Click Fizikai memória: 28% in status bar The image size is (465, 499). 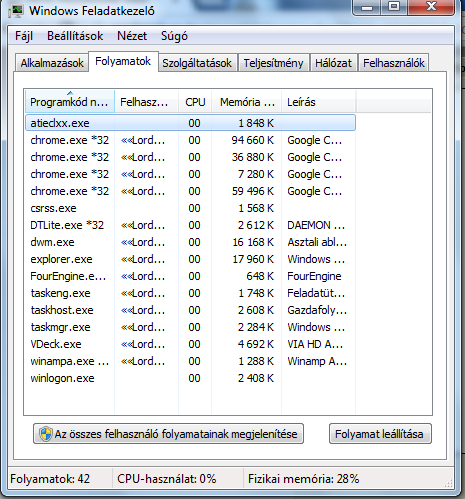tap(304, 479)
